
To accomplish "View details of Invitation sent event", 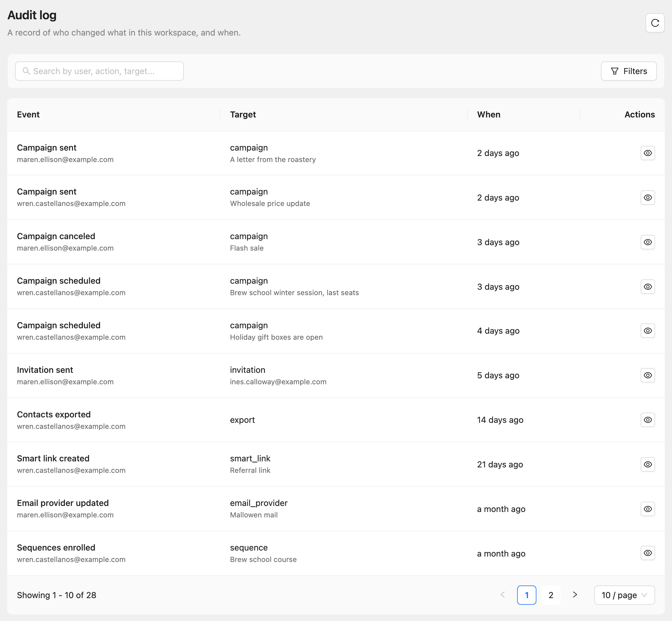I will point(648,375).
